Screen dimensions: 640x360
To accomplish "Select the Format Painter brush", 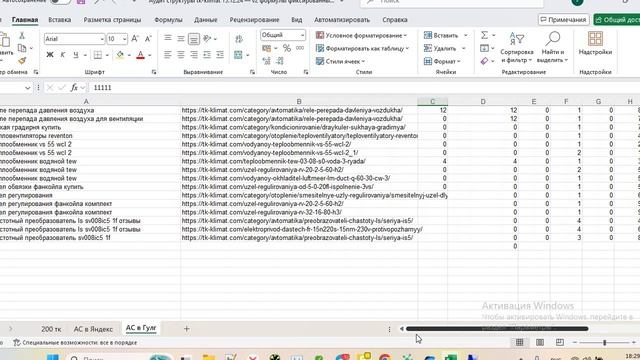I will point(22,60).
